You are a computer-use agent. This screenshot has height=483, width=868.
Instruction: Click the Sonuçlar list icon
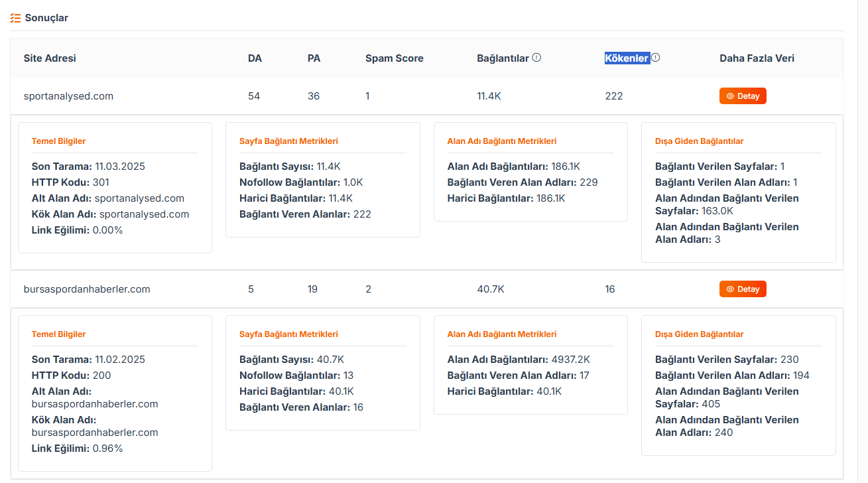coord(15,18)
